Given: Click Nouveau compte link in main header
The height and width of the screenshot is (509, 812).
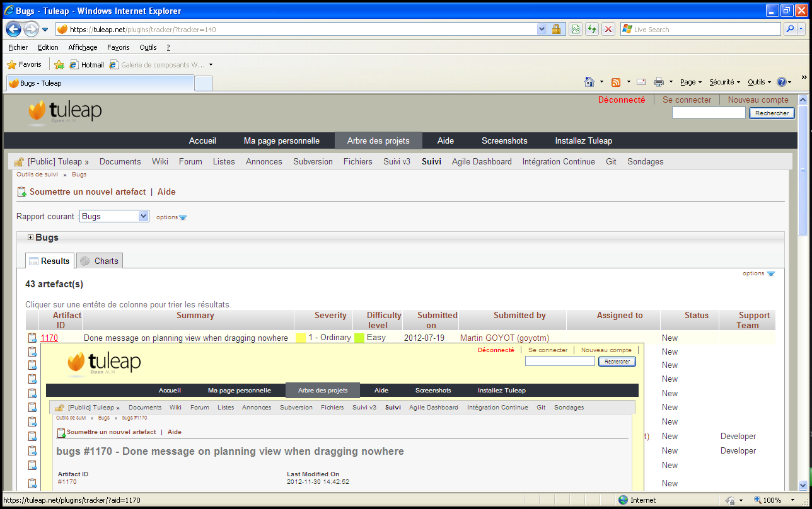Looking at the screenshot, I should pyautogui.click(x=758, y=100).
